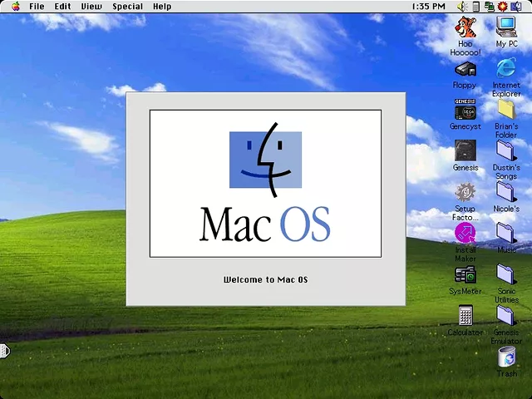532x399 pixels.
Task: Select Nicole's folder icon
Action: pos(506,192)
